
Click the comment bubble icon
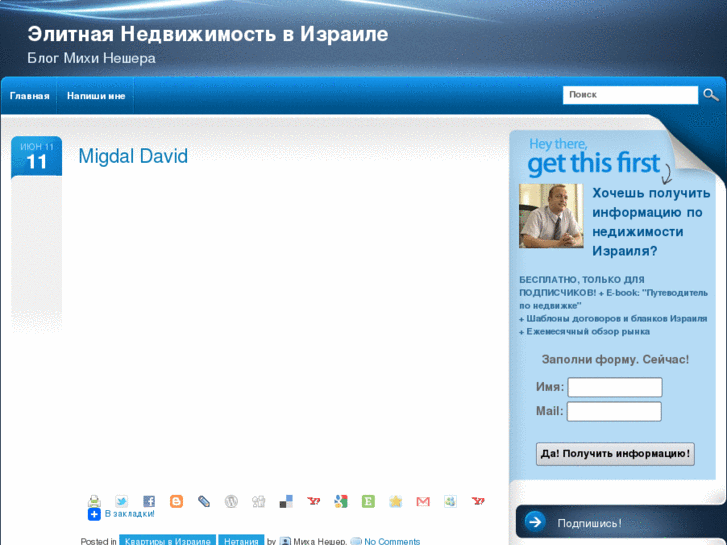click(x=356, y=541)
